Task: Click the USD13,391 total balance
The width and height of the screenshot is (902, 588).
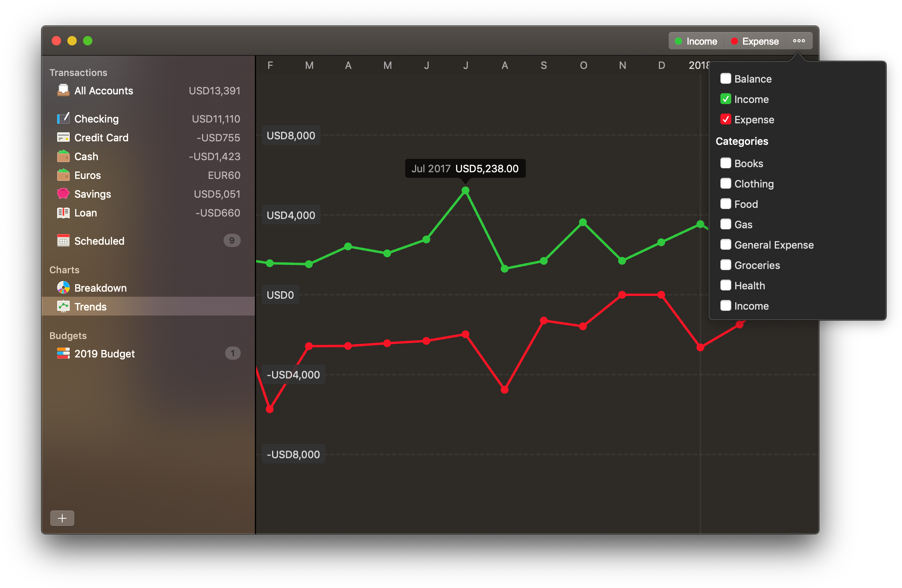Action: [214, 90]
